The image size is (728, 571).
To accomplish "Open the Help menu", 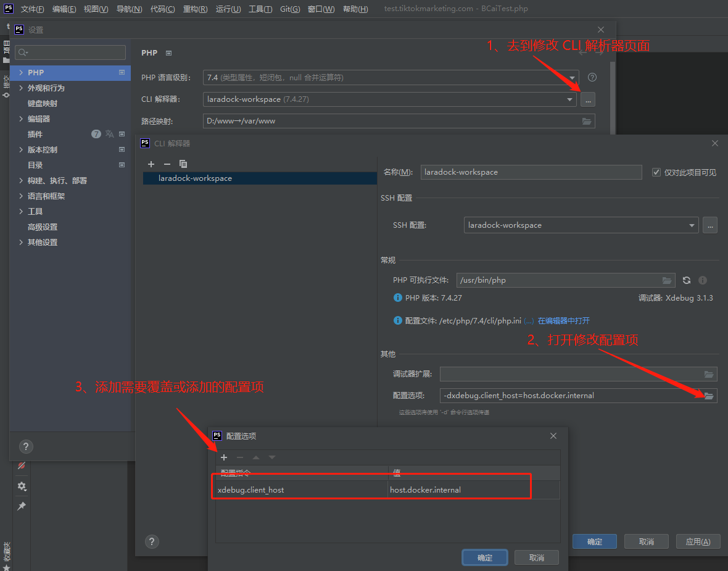I will 355,9.
